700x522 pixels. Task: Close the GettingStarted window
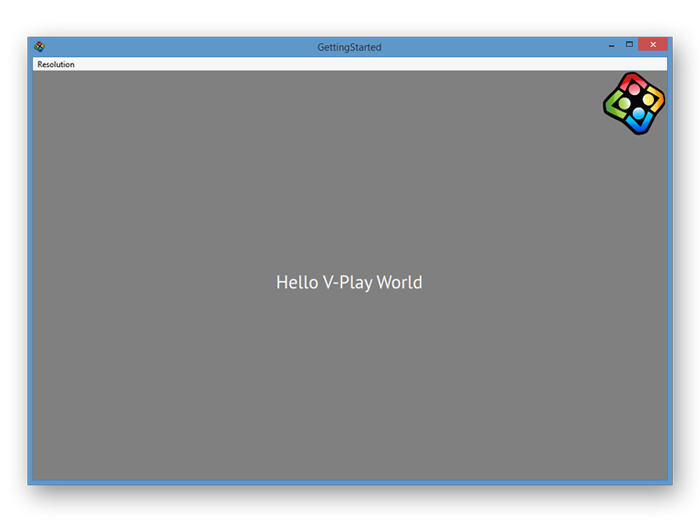point(653,44)
